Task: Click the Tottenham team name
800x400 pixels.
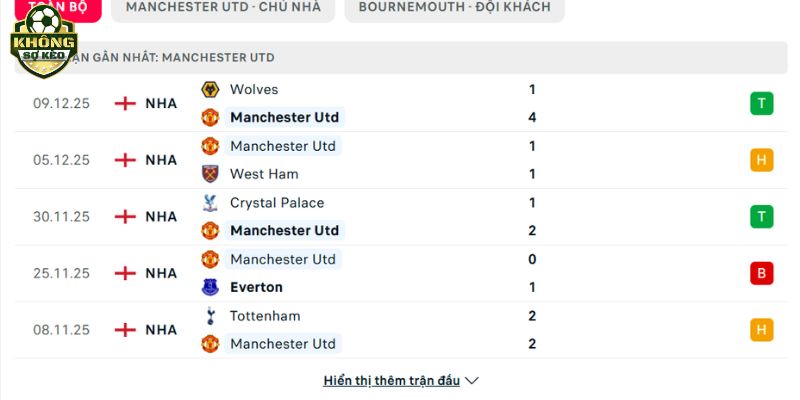Action: (265, 316)
